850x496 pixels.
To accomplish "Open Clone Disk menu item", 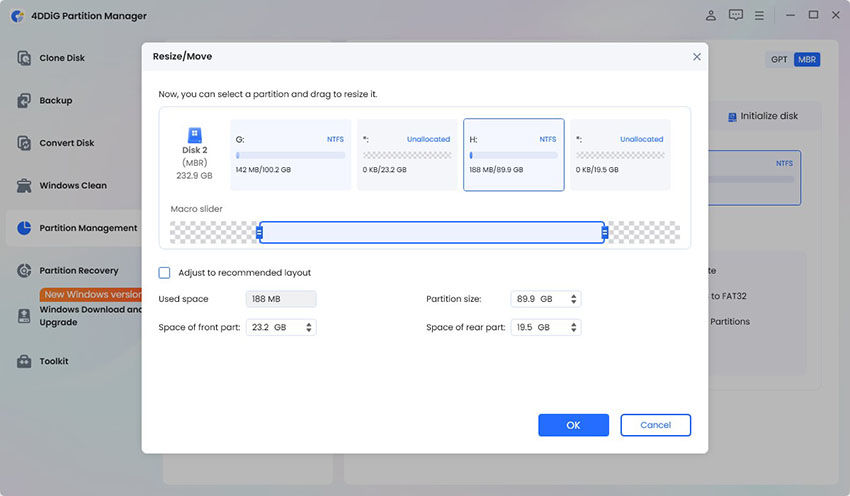I will (62, 58).
